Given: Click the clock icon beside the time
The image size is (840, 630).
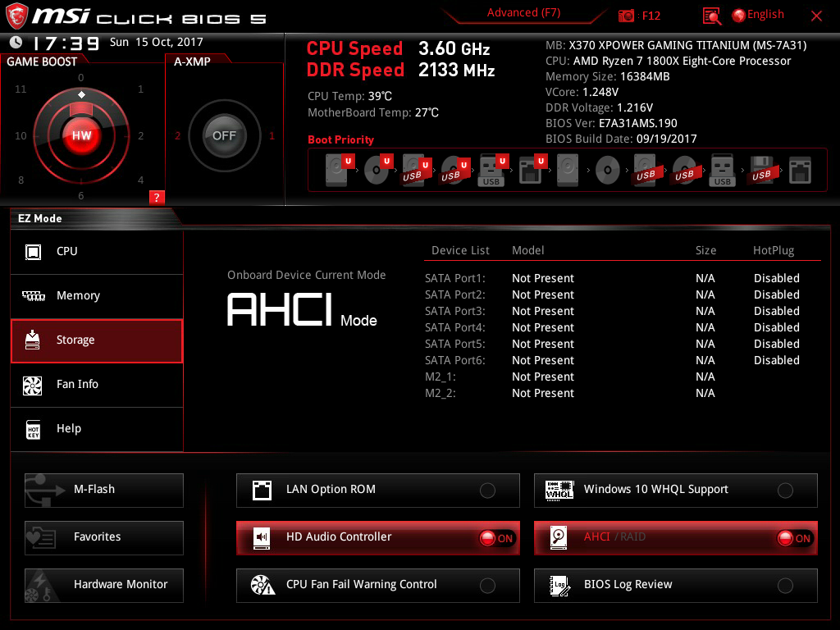Looking at the screenshot, I should coord(16,42).
